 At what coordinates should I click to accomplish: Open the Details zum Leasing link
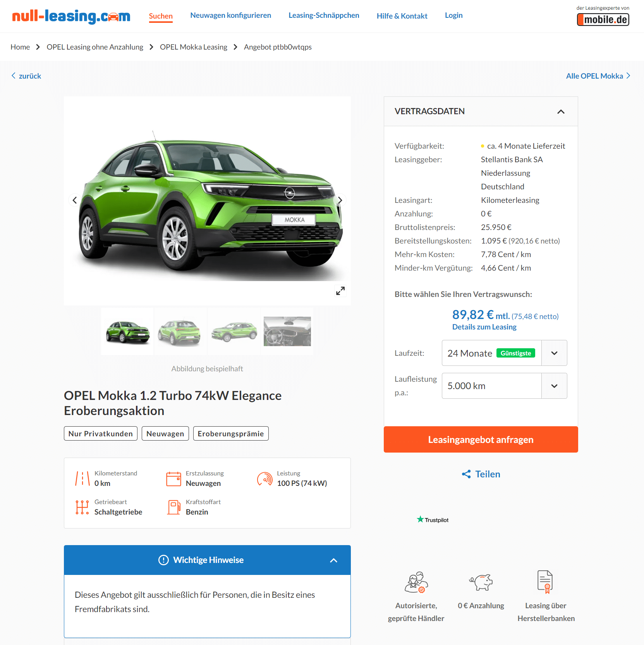point(484,327)
